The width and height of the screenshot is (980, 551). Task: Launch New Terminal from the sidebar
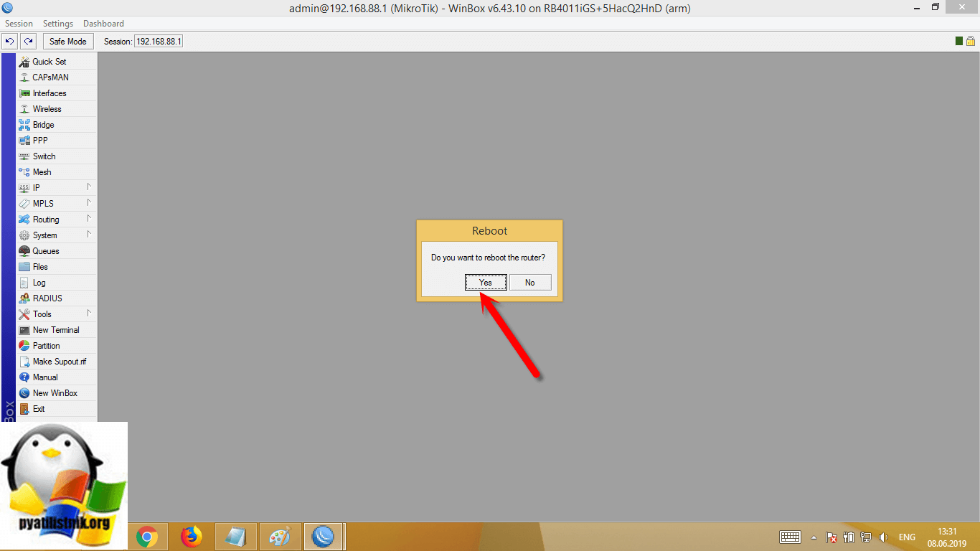55,330
